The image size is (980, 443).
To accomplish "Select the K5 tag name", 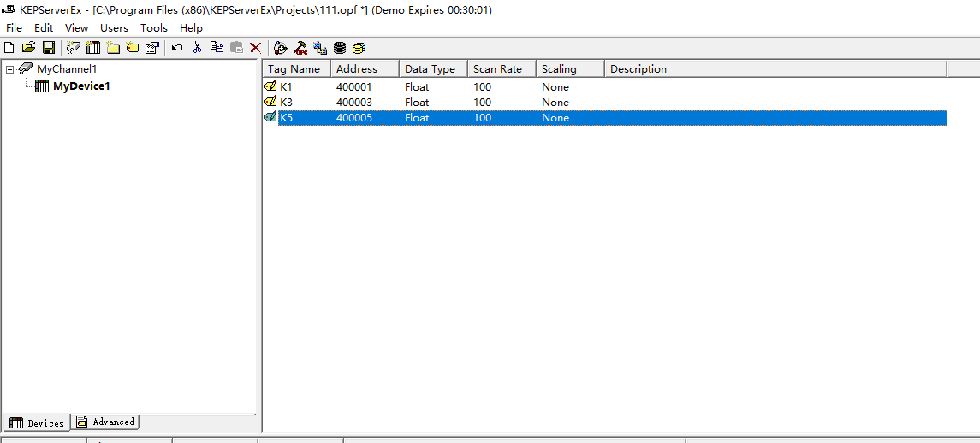I will coord(286,117).
